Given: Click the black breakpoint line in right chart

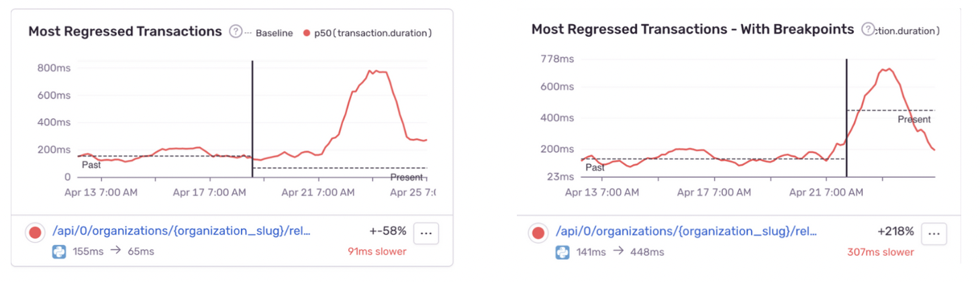Looking at the screenshot, I should (846, 118).
